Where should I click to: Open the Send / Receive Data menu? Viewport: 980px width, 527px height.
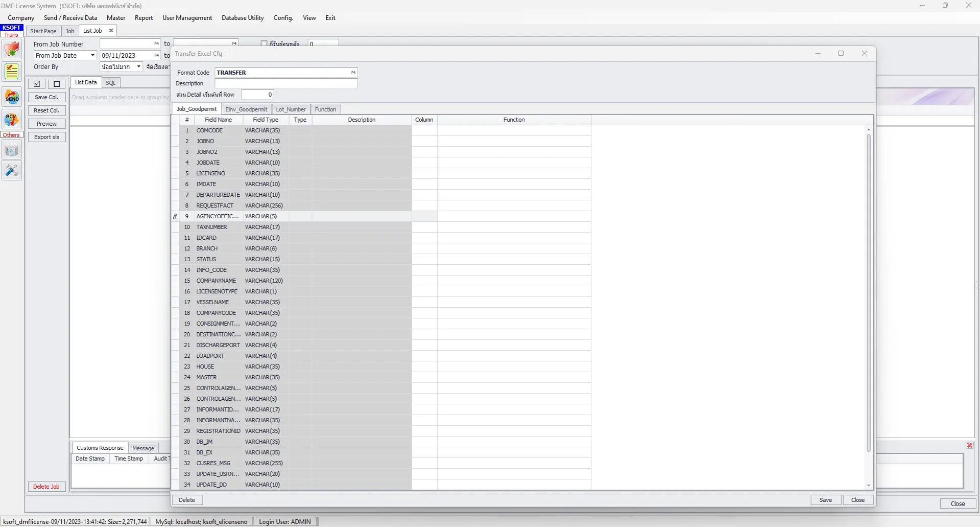(x=70, y=18)
